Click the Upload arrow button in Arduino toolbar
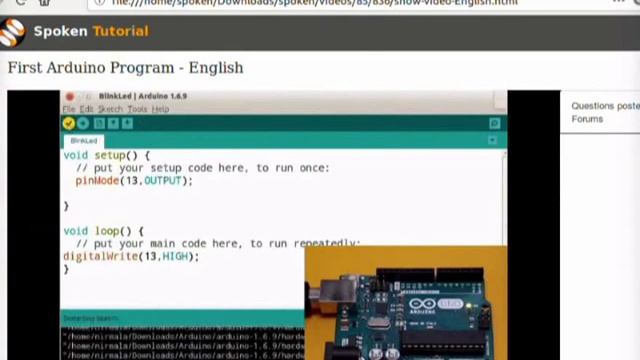This screenshot has width=640, height=360. pyautogui.click(x=83, y=123)
